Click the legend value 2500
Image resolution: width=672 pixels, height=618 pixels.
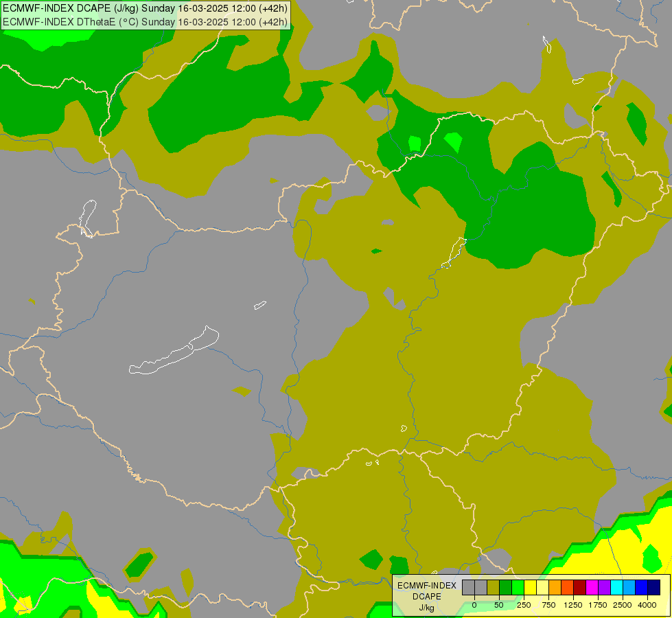[x=623, y=605]
